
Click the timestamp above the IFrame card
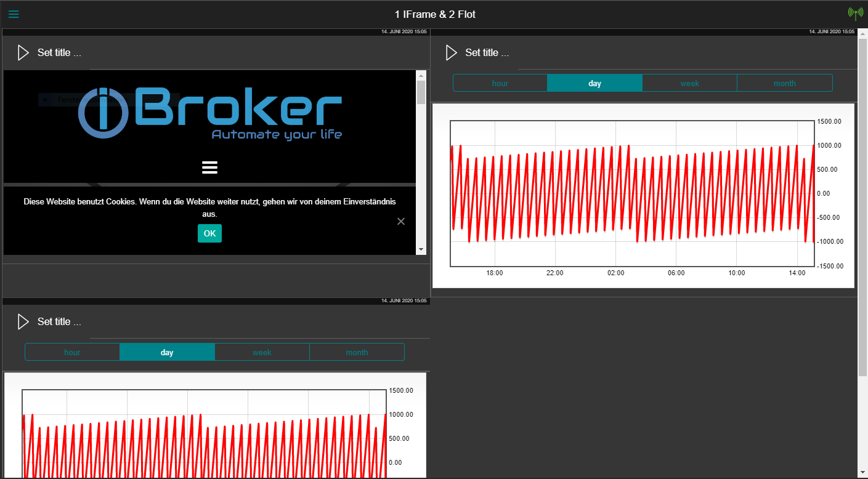click(404, 31)
